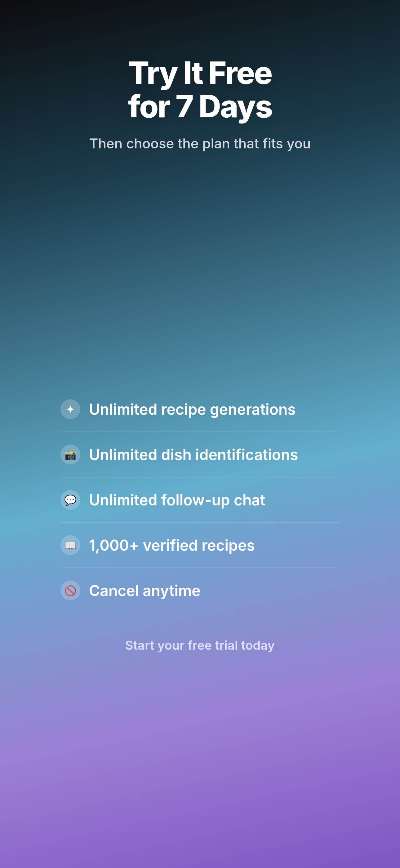Click the divider below follow-up chat row

[200, 522]
